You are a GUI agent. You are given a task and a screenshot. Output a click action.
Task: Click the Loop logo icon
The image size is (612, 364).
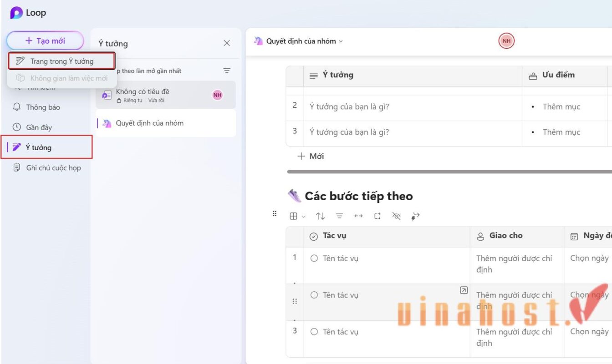17,13
